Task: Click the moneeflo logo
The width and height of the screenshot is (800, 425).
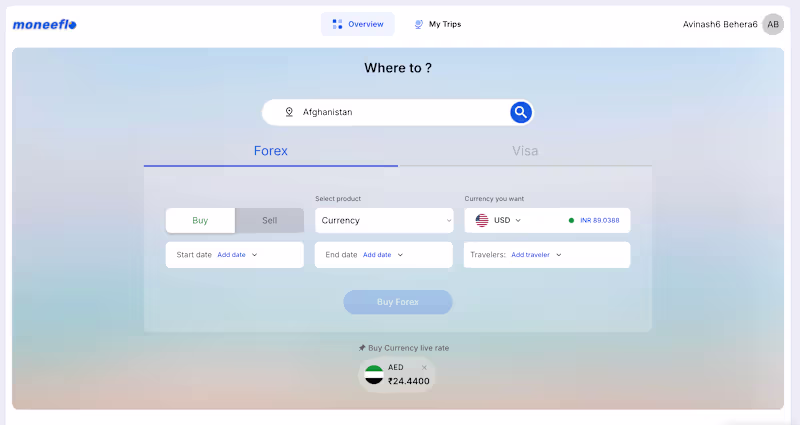Action: (44, 24)
